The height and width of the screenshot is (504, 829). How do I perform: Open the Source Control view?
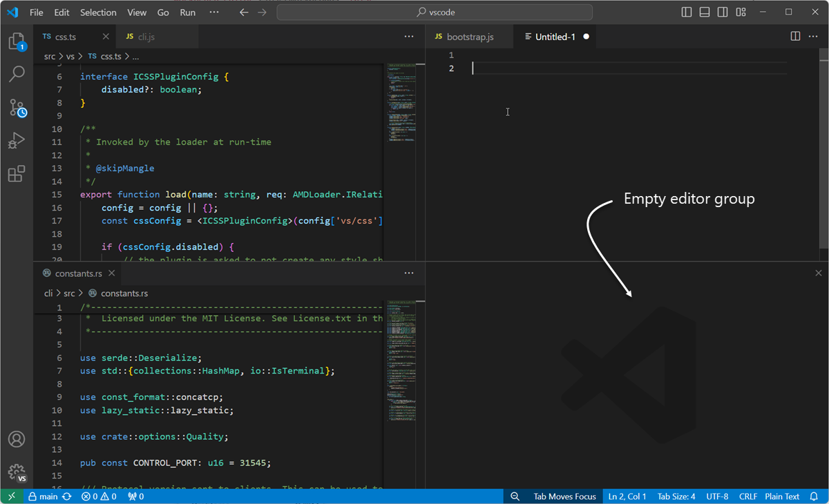(17, 108)
